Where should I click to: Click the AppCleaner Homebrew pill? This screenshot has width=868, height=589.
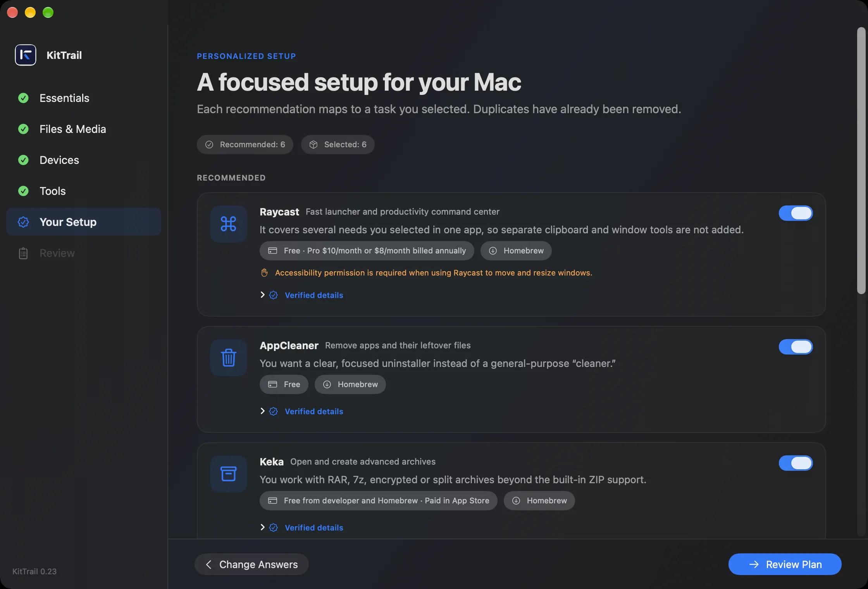coord(350,384)
